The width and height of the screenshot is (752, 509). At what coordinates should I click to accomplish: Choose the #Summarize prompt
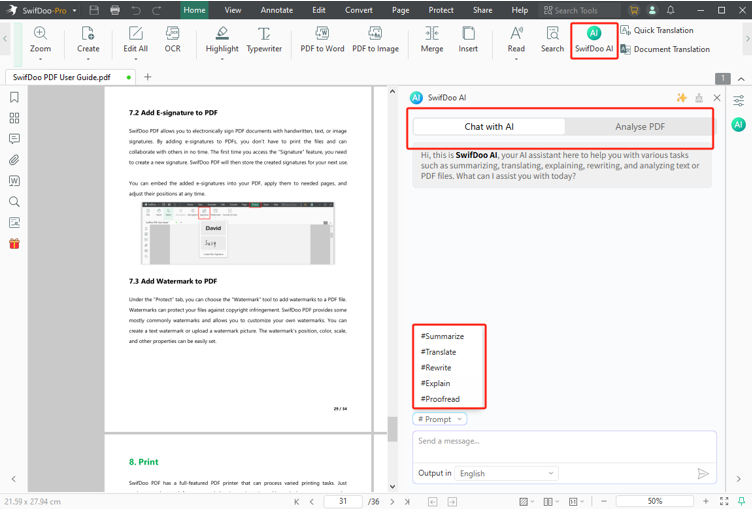click(442, 336)
